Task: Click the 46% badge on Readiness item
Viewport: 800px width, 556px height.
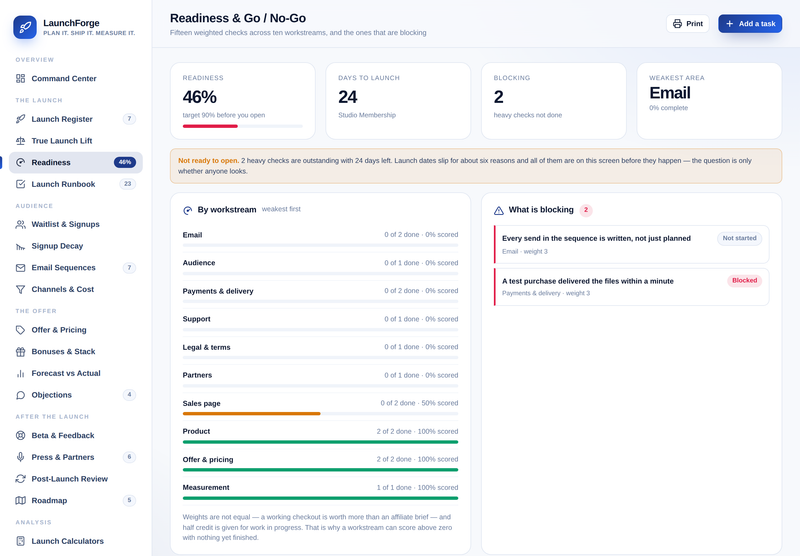Action: (125, 162)
